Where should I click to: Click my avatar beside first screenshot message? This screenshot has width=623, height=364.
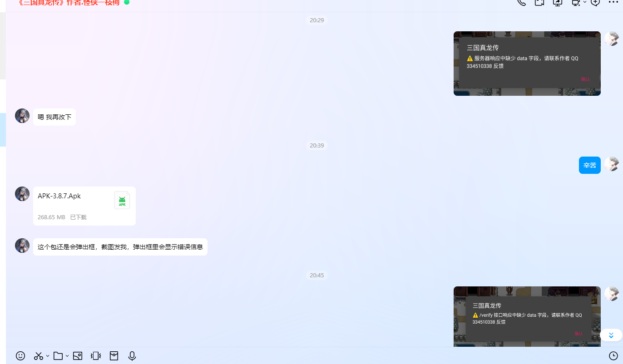(x=612, y=39)
